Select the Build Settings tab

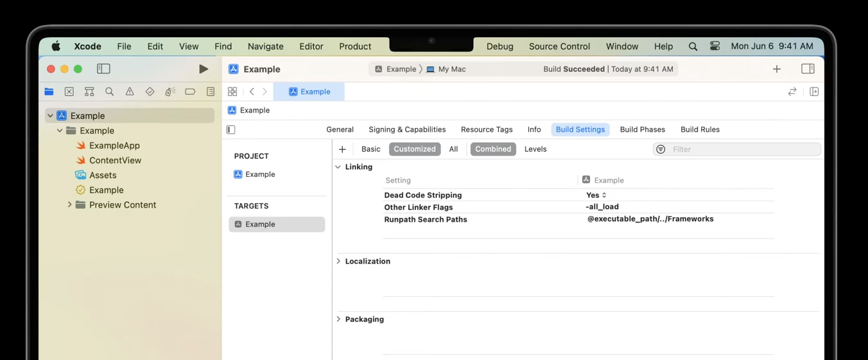tap(580, 129)
